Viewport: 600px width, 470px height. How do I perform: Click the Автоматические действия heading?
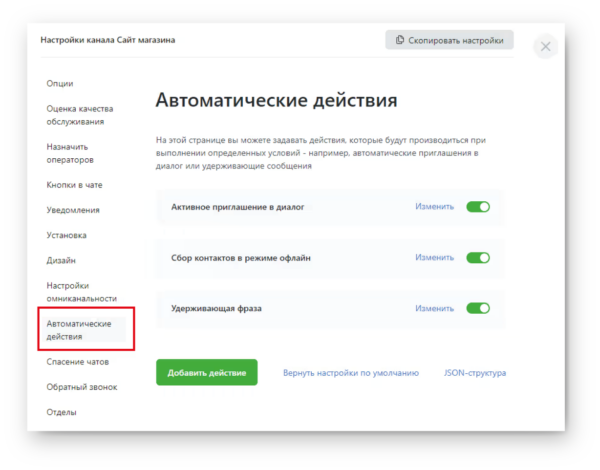276,100
